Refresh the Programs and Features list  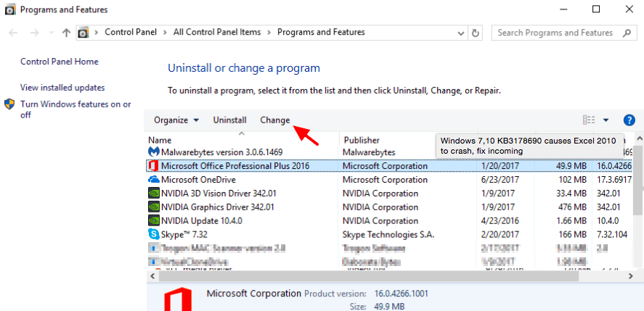coord(476,33)
